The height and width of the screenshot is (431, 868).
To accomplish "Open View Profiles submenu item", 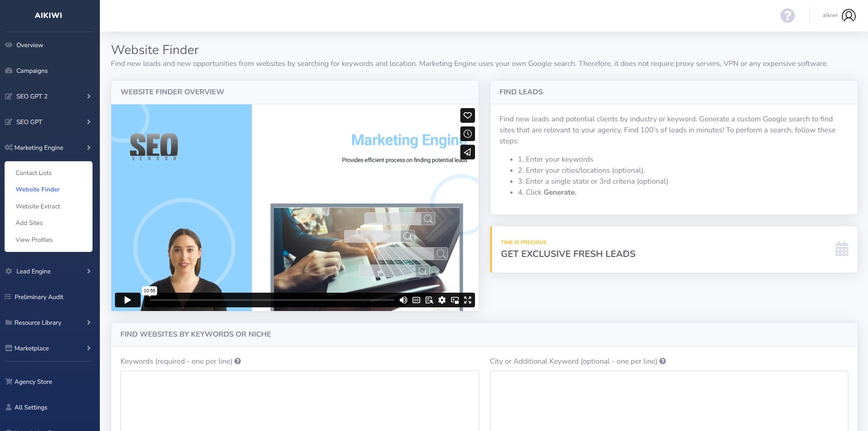I will point(34,240).
